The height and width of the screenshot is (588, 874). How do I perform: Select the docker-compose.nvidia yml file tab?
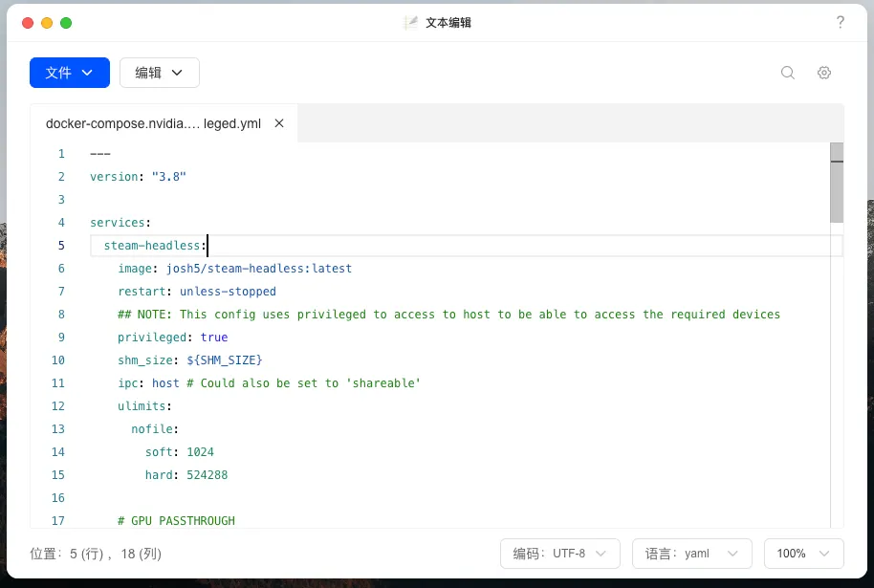click(x=153, y=123)
